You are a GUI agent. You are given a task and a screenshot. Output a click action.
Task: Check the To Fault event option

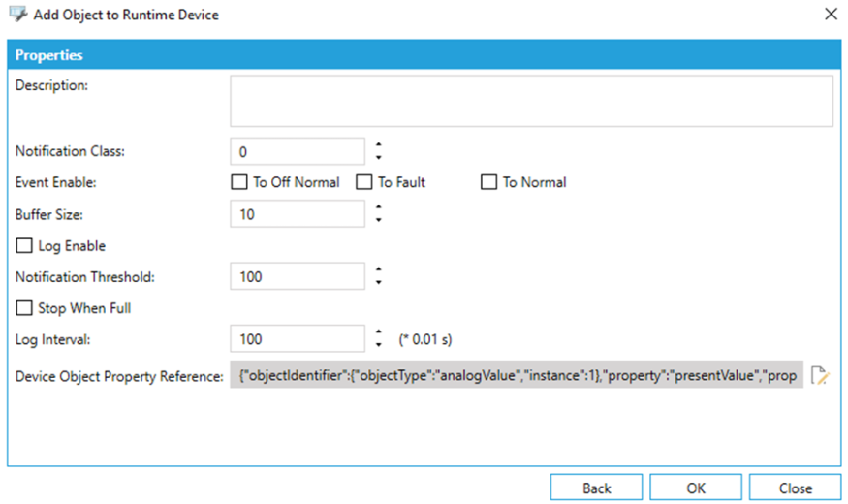pos(363,182)
